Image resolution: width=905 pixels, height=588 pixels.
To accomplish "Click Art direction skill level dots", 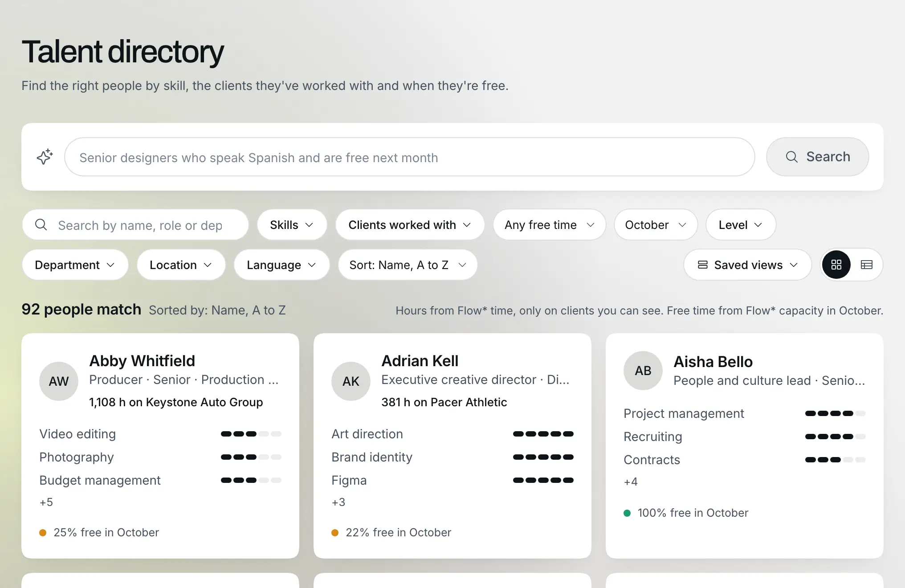I will tap(543, 434).
